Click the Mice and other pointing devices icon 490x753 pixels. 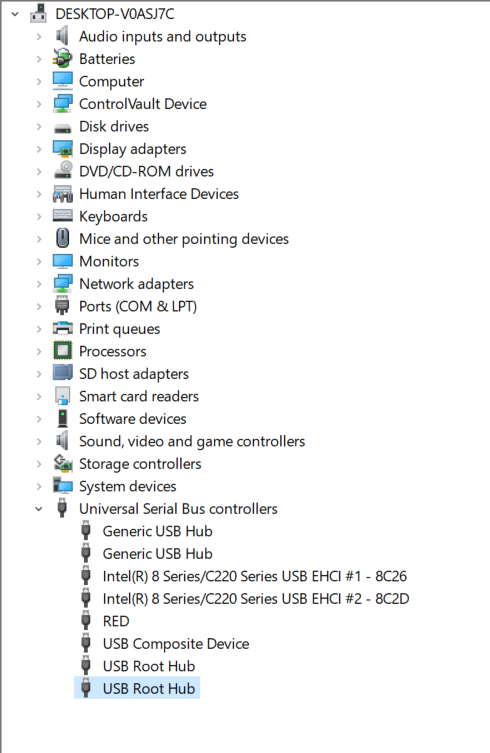[62, 239]
